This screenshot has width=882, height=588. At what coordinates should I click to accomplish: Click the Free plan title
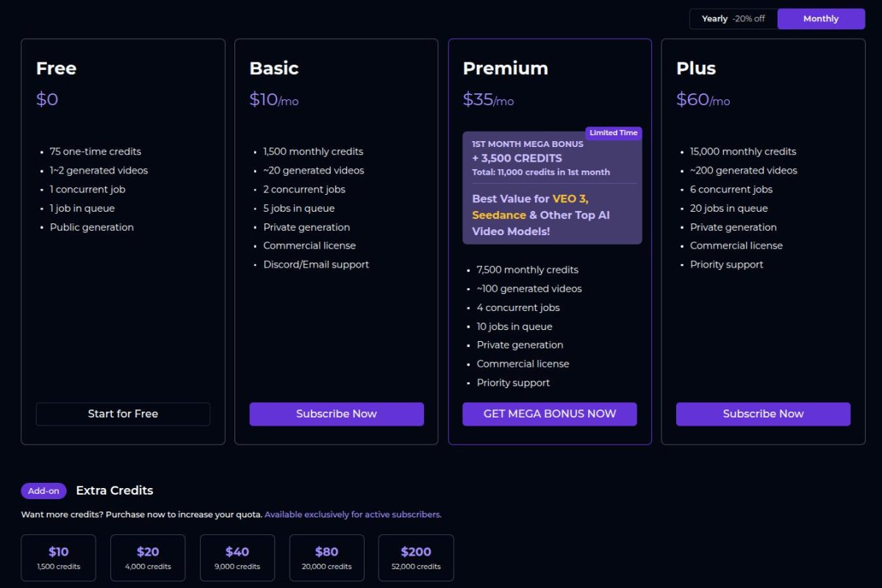coord(56,68)
